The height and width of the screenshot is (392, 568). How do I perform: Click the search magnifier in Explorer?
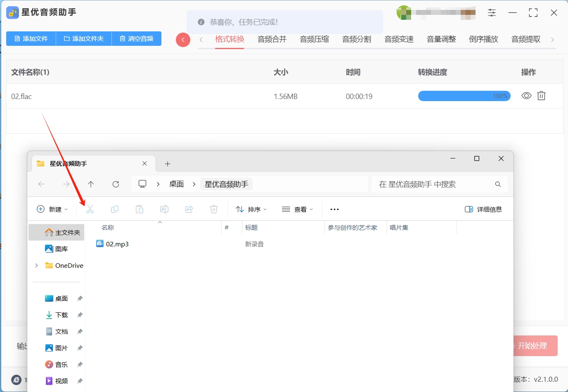[x=498, y=184]
